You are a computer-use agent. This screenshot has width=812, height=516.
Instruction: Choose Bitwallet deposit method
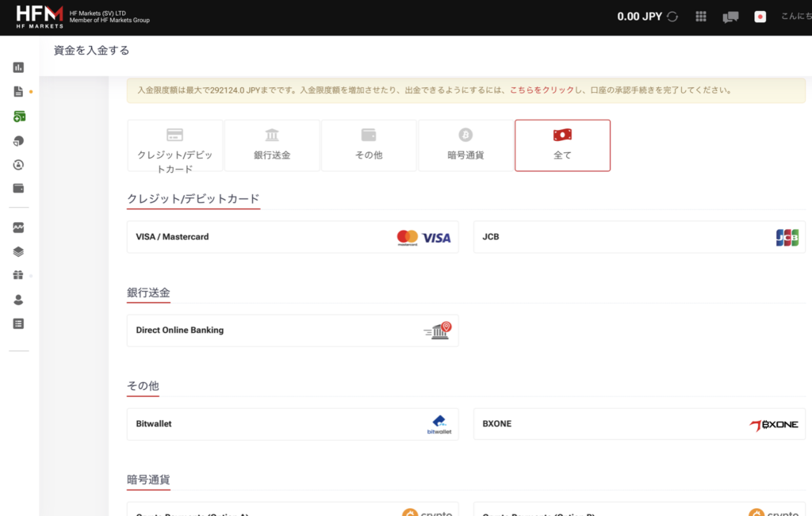point(293,424)
